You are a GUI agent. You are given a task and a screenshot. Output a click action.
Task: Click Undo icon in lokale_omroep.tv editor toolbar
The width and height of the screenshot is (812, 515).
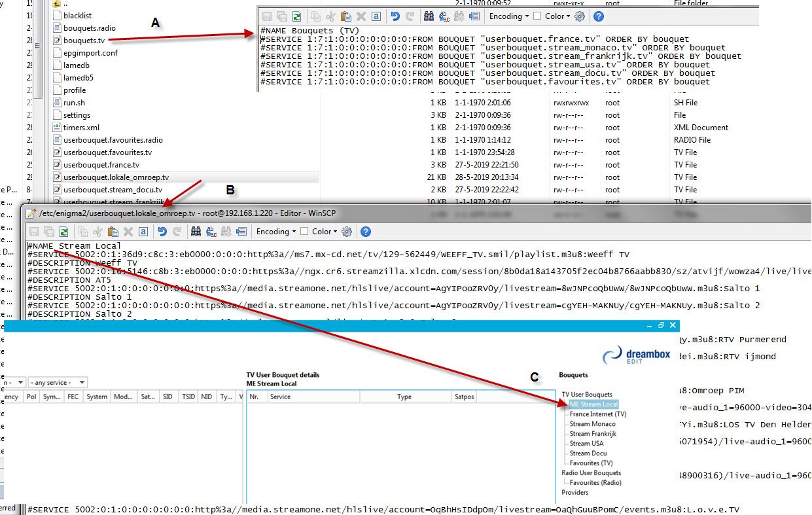[162, 231]
